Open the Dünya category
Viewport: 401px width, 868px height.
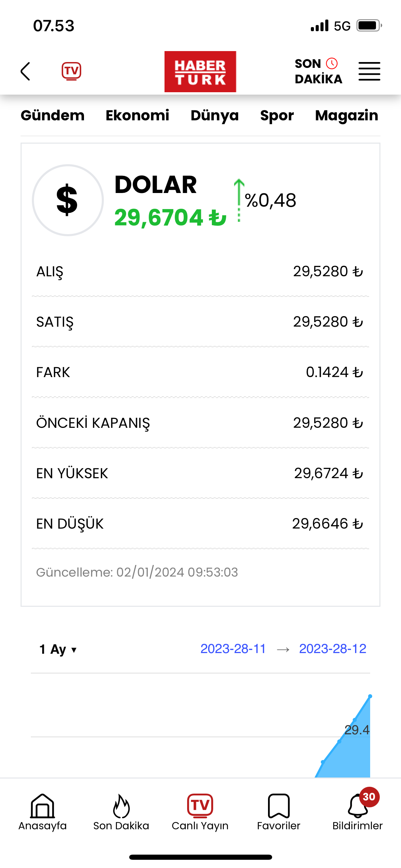coord(215,116)
